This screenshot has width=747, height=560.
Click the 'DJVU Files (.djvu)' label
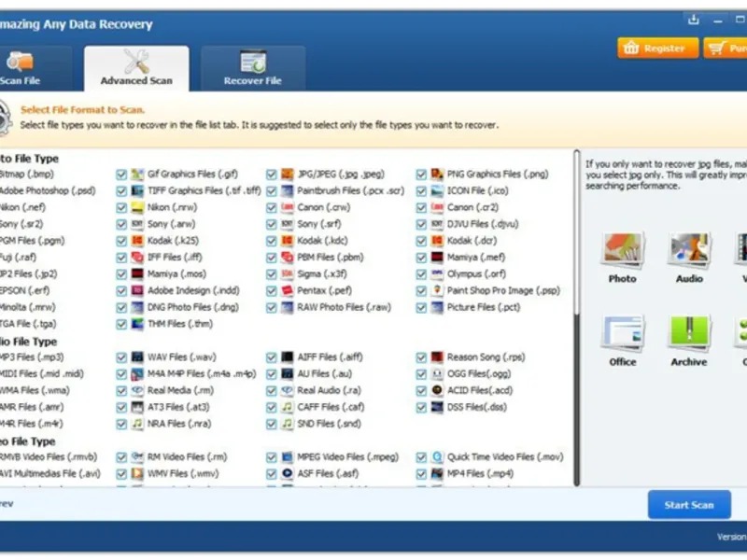coord(483,224)
